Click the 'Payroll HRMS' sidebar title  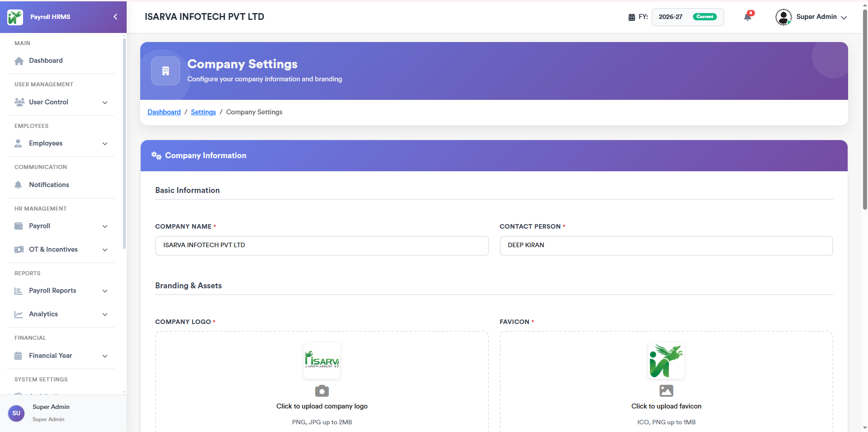[x=50, y=17]
